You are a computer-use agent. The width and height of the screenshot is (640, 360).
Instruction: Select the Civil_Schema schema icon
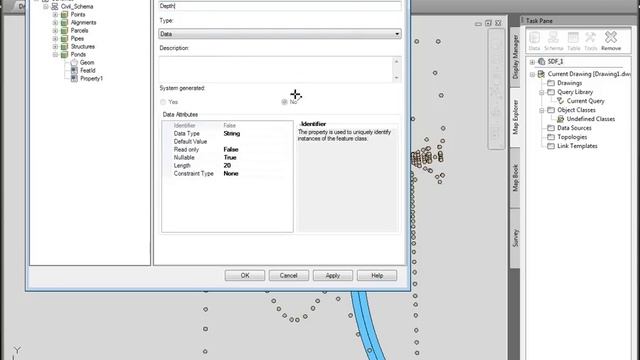[54, 7]
